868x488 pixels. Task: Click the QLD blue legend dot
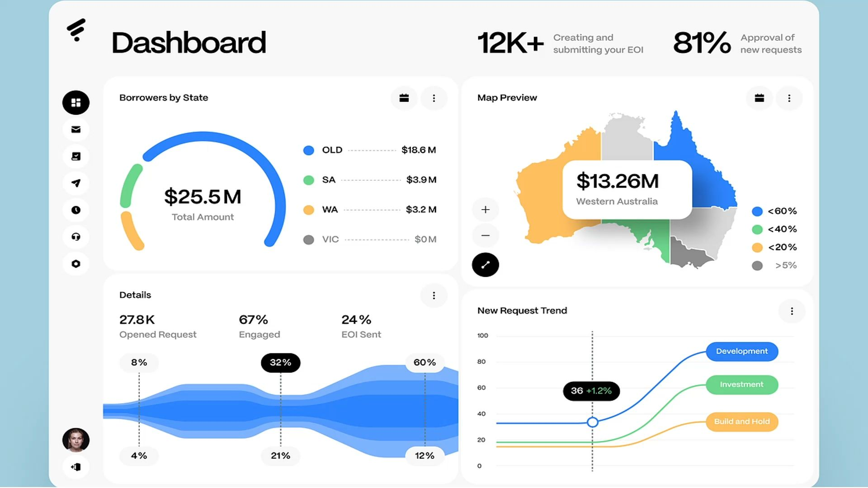point(309,150)
